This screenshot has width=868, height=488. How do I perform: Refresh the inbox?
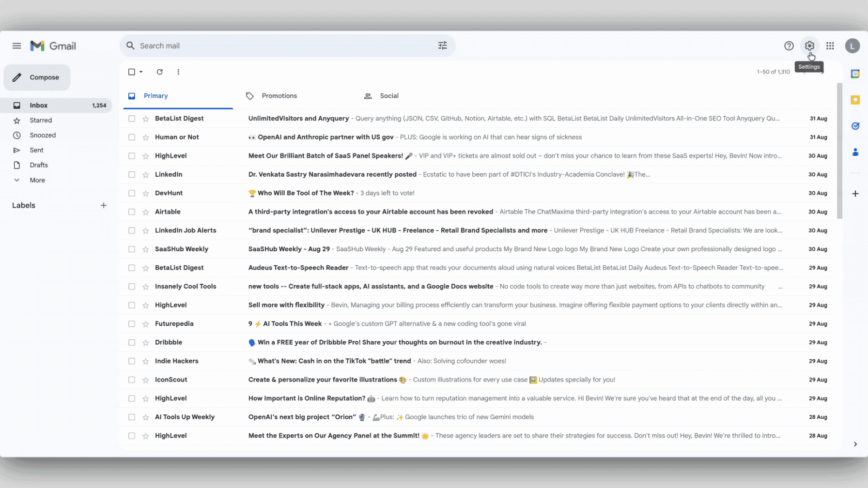click(159, 72)
